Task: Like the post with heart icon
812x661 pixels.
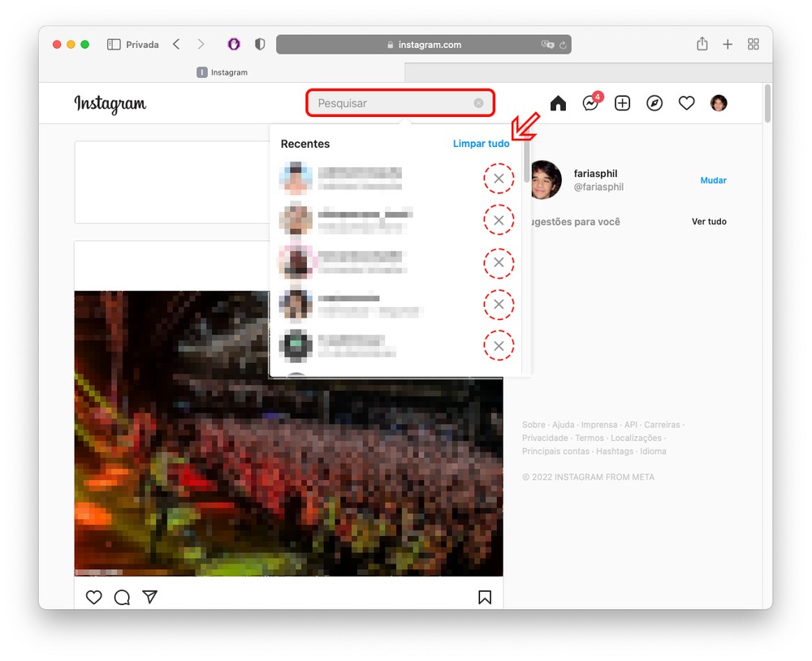Action: (94, 598)
